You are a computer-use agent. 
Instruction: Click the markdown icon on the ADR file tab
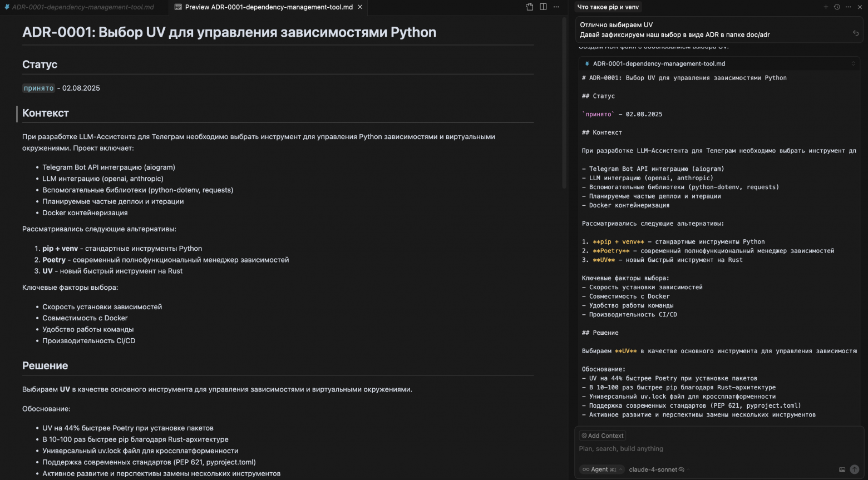click(x=7, y=7)
